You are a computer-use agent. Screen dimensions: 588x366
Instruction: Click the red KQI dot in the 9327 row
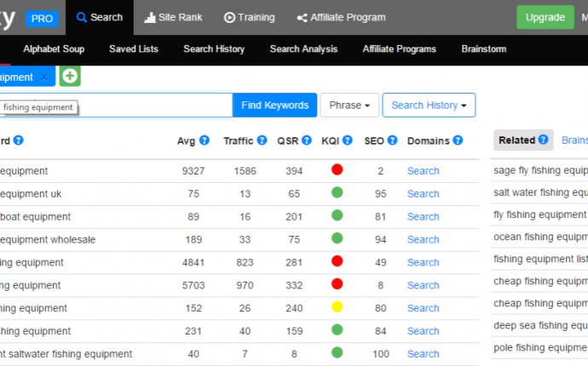(x=337, y=169)
